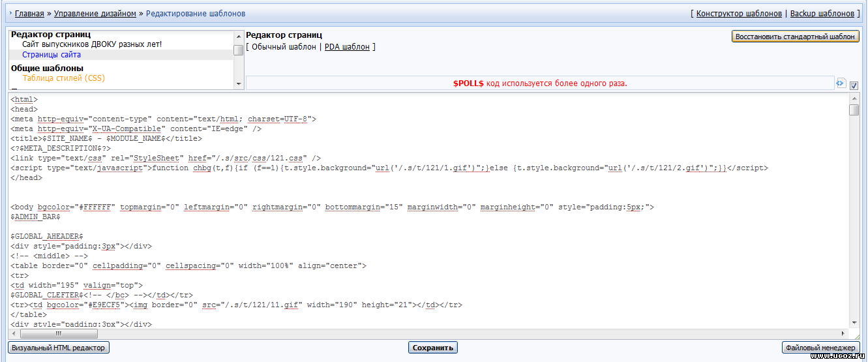Go to Управление дизайном breadcrumb link

tap(95, 13)
